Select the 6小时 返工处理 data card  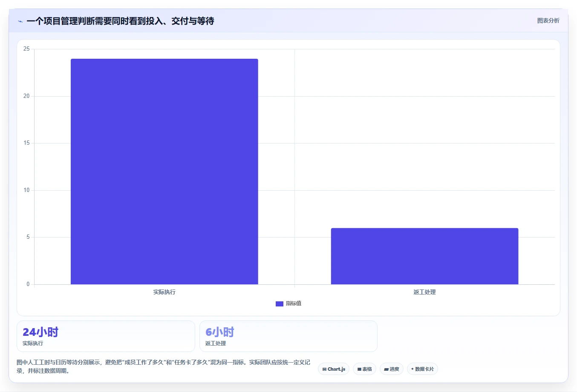(x=288, y=336)
